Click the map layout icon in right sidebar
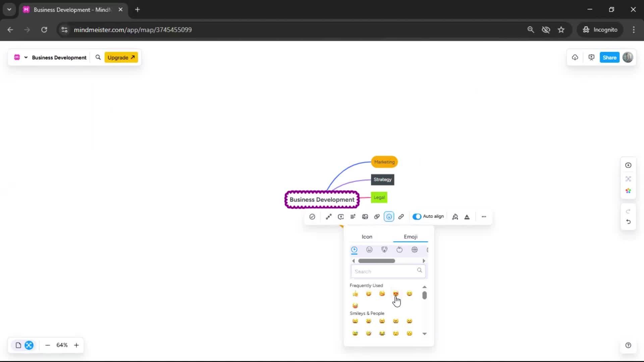The height and width of the screenshot is (362, 644). point(628,179)
